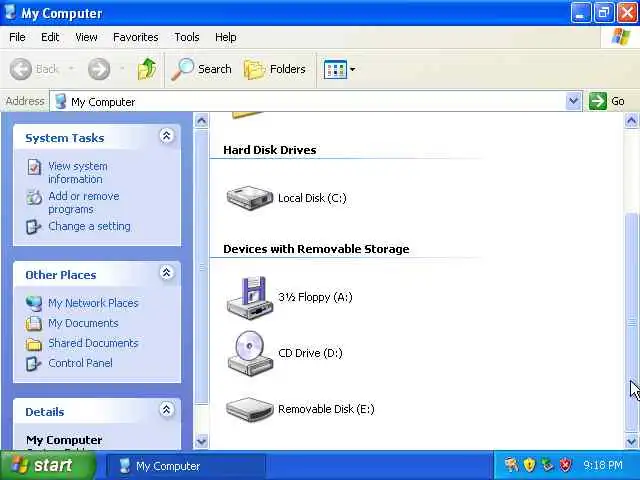
Task: Click the Control Panel sidebar icon
Action: coord(33,363)
